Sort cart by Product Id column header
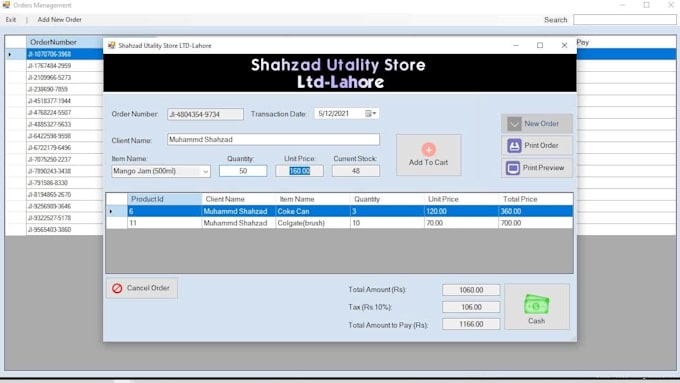The width and height of the screenshot is (680, 383). tap(164, 199)
